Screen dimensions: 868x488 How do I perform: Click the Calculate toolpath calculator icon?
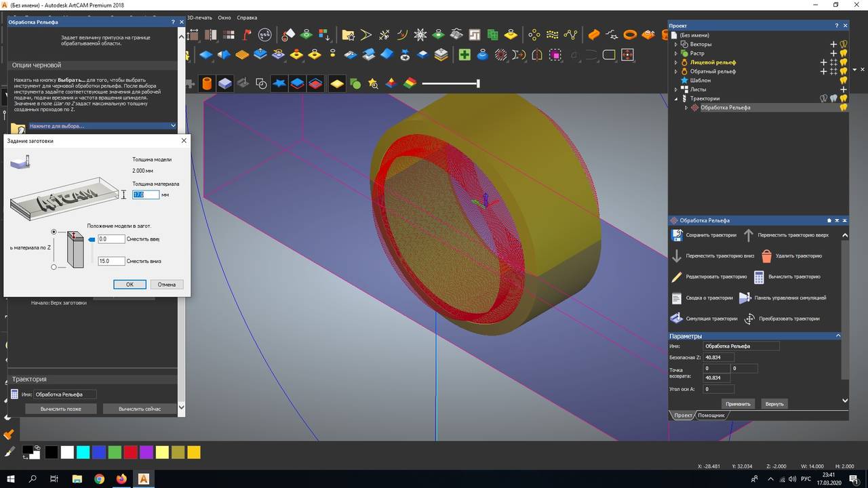tap(759, 277)
